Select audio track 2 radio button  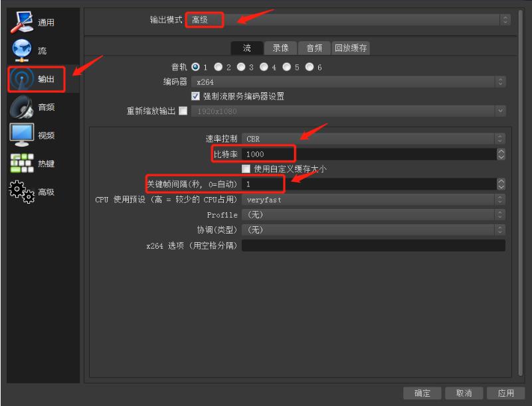pos(218,67)
